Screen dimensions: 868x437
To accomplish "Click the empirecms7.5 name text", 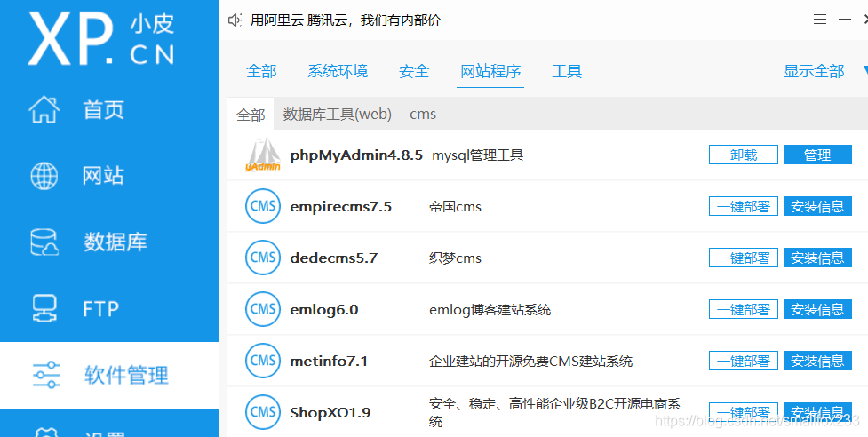I will coord(340,207).
